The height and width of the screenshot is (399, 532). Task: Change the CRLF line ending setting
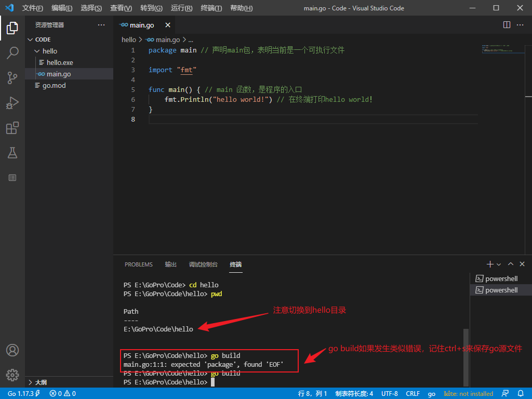coord(413,393)
